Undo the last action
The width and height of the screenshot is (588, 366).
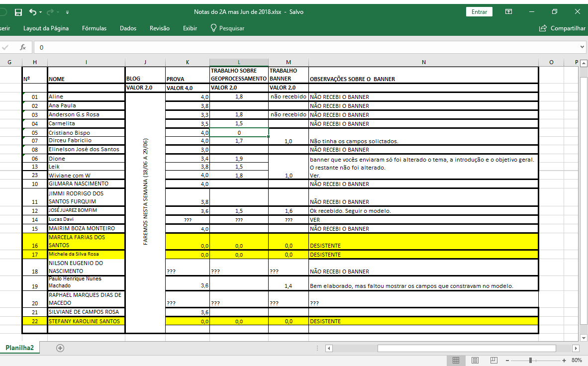[33, 12]
